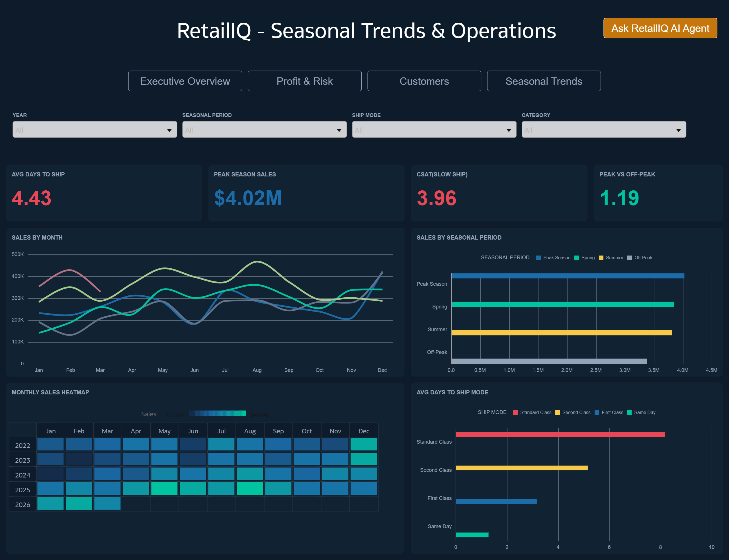This screenshot has height=560, width=729.
Task: Switch to the Profit & Risk tab
Action: tap(304, 81)
